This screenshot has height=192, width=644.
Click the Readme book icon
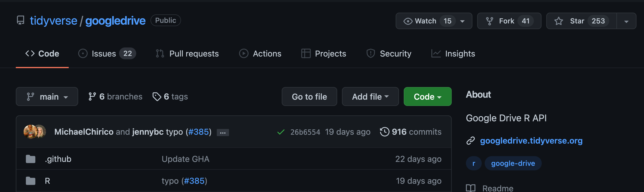click(x=470, y=188)
